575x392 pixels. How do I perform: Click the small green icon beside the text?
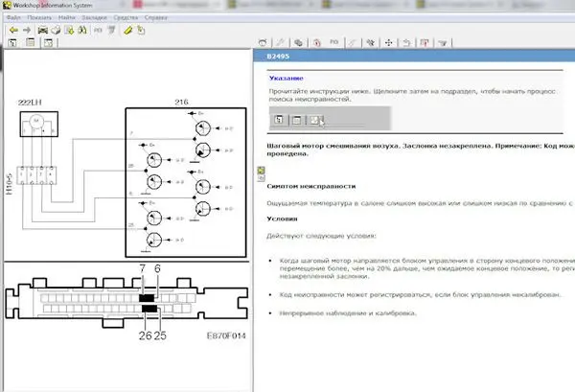(261, 171)
